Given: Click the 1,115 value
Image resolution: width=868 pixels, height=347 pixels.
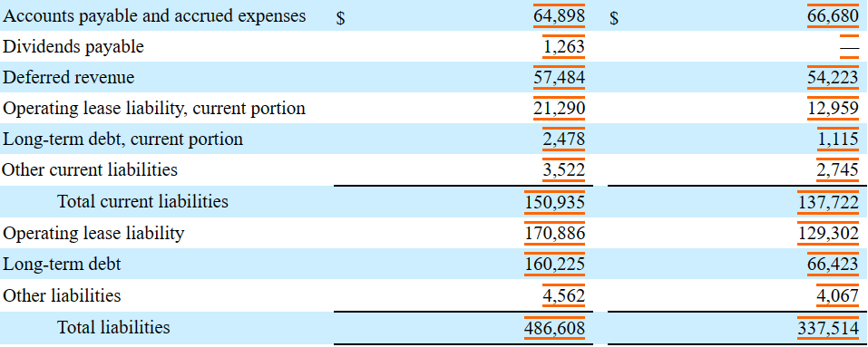Looking at the screenshot, I should tap(837, 140).
